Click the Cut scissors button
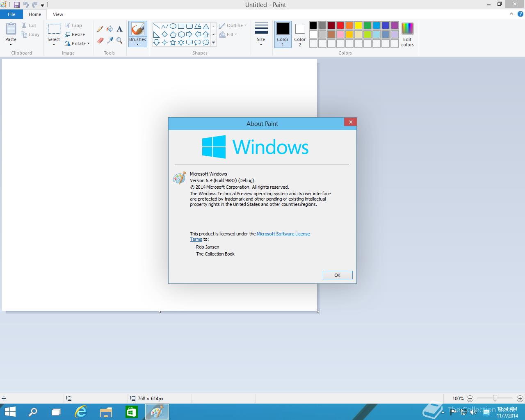Image resolution: width=525 pixels, height=420 pixels. click(x=29, y=25)
